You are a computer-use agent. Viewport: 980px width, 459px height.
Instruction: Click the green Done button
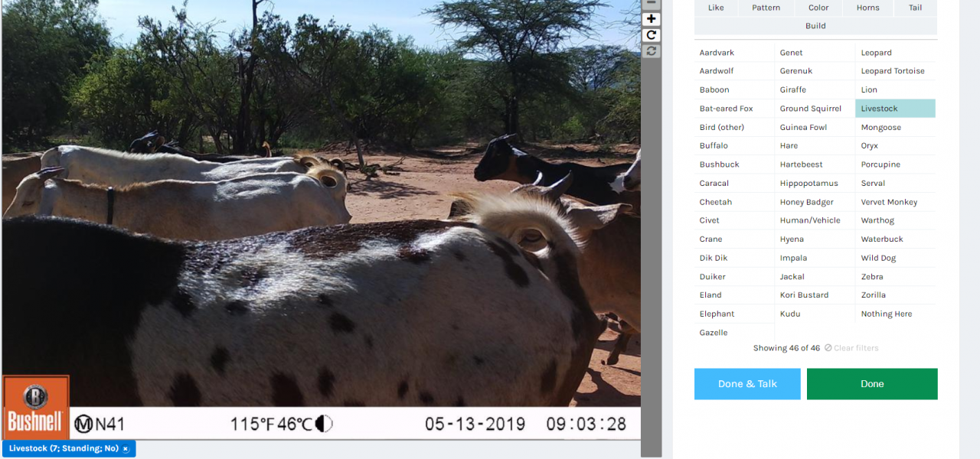pos(872,384)
